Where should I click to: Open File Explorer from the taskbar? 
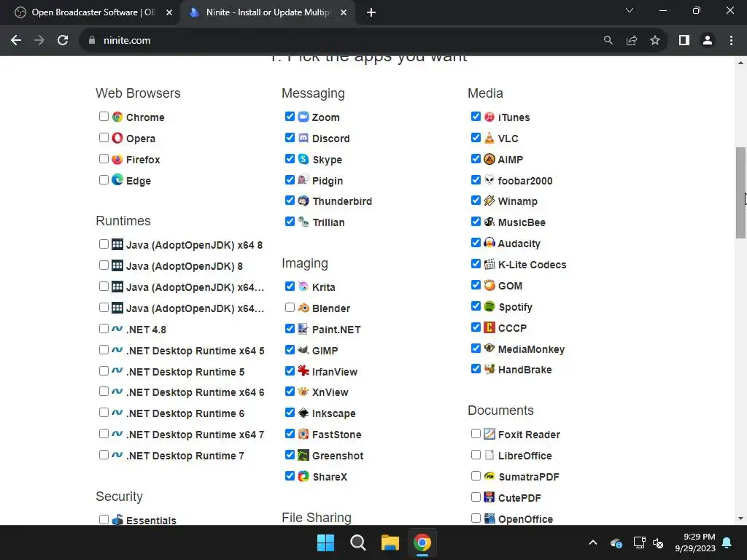pos(390,542)
